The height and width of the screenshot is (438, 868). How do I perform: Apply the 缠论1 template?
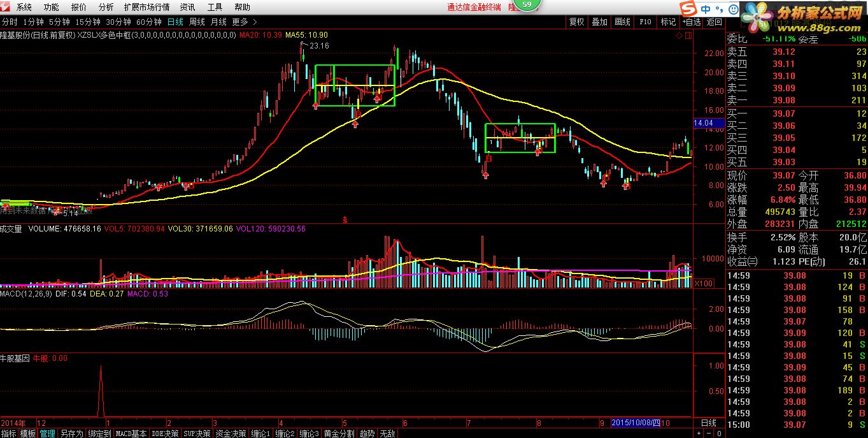click(261, 434)
